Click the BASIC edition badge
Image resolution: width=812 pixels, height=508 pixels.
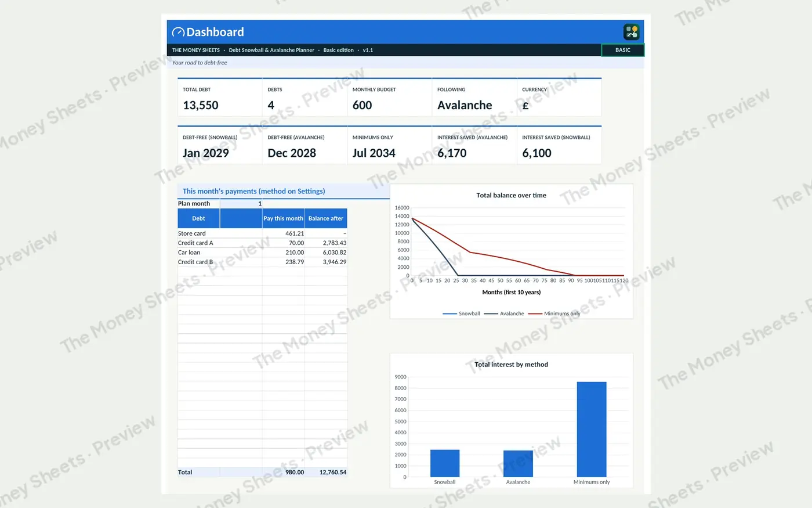(623, 50)
